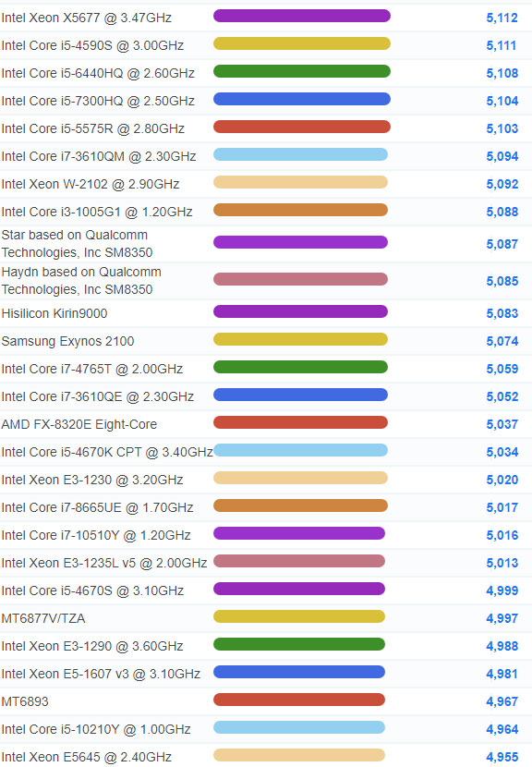
Task: Click the score value 5,020
Action: (502, 480)
